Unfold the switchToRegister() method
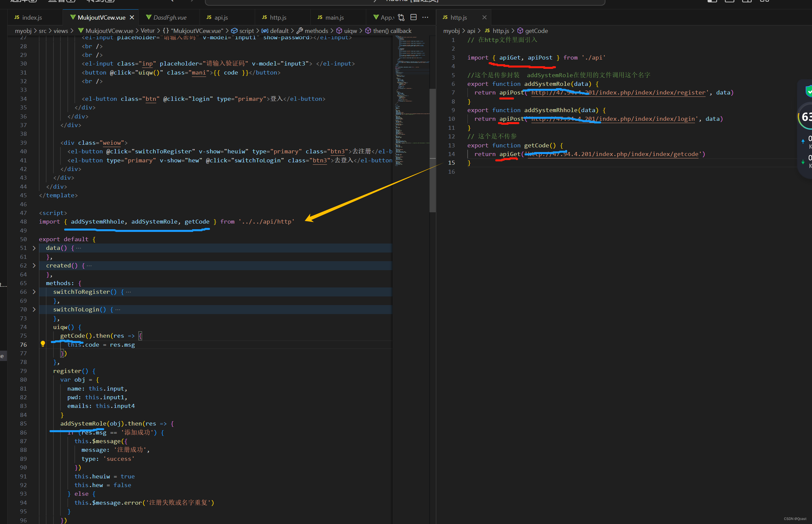 click(x=34, y=292)
